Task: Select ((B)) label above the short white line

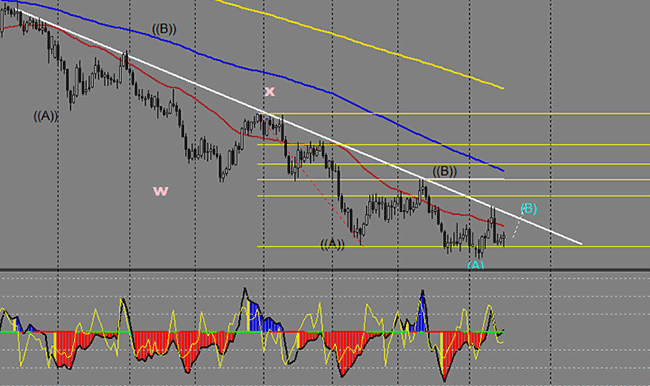Action: pyautogui.click(x=444, y=171)
